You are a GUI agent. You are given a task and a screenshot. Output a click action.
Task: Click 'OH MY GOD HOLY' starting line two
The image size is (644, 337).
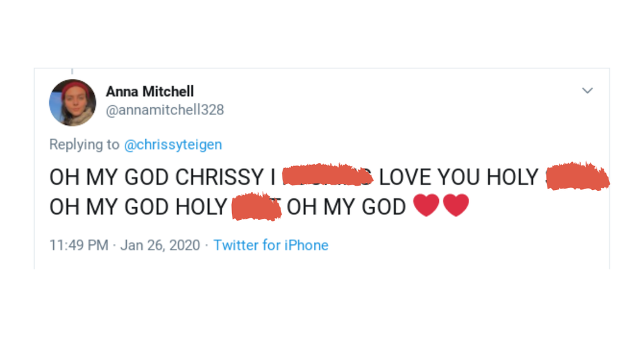(138, 207)
